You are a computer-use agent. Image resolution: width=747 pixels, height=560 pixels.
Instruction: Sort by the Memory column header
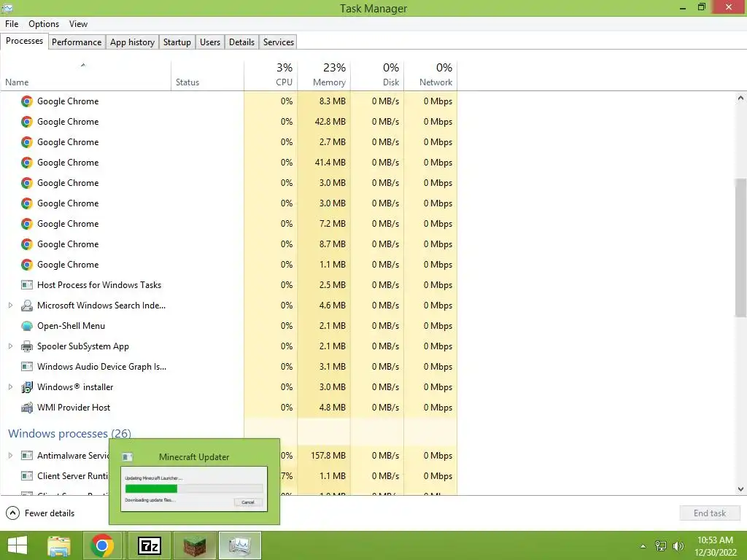pos(324,76)
